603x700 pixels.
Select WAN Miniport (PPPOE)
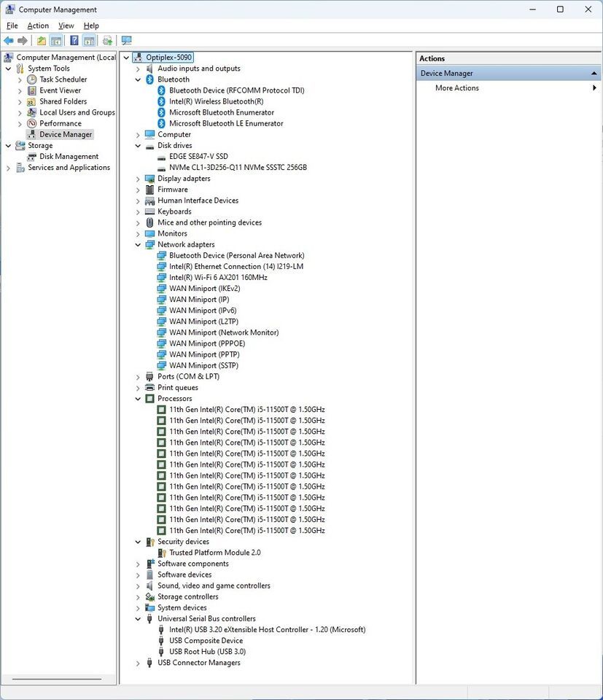207,343
